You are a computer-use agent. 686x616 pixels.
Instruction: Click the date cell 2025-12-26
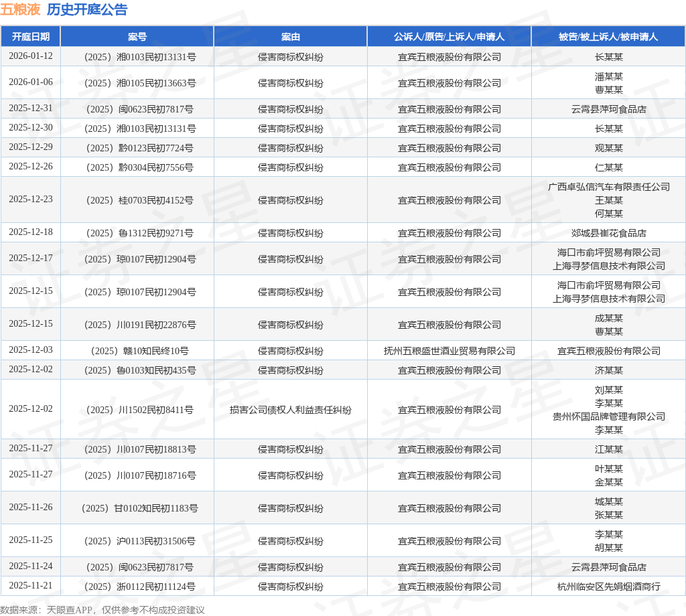coord(31,167)
